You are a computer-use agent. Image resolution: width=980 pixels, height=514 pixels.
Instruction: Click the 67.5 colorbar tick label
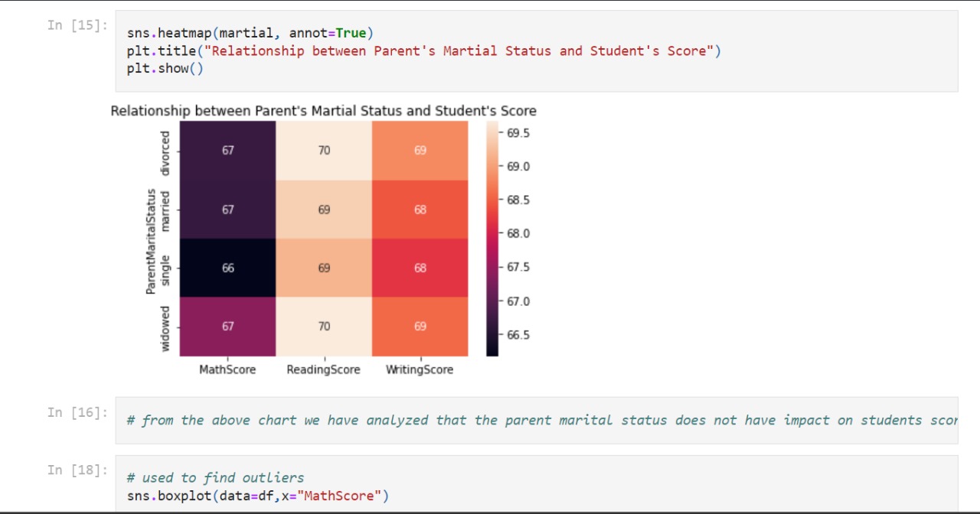point(518,267)
